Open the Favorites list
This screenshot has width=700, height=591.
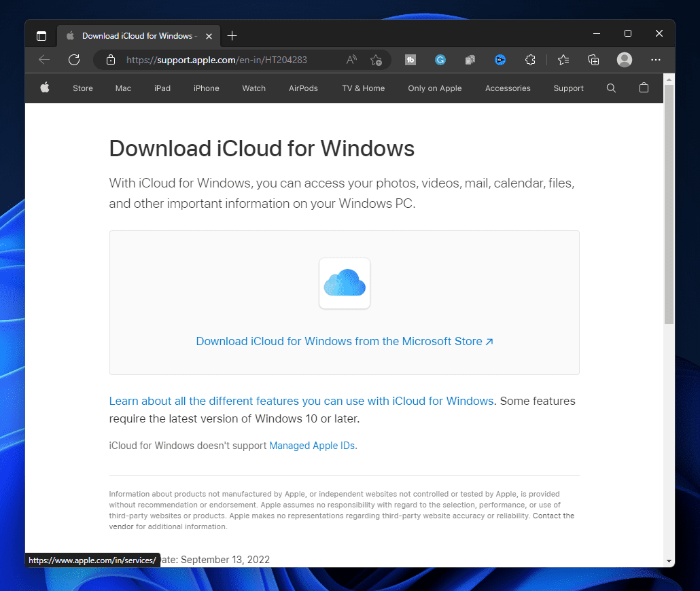pyautogui.click(x=563, y=60)
